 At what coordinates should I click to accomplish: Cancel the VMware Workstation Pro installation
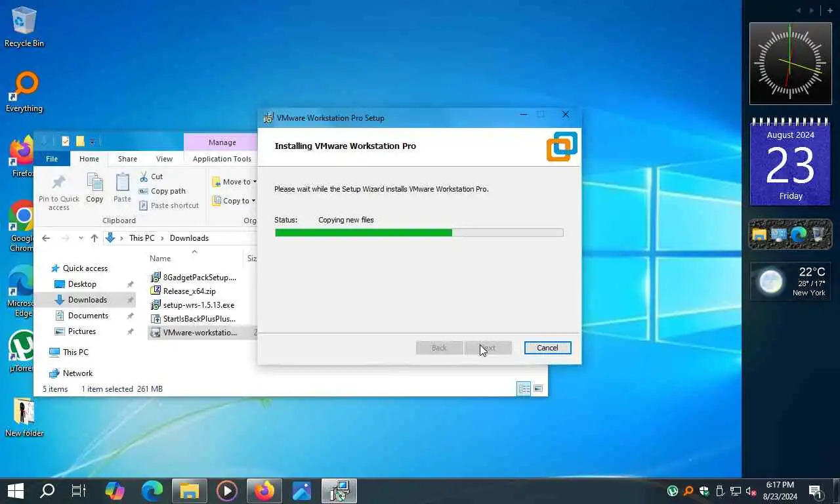547,348
